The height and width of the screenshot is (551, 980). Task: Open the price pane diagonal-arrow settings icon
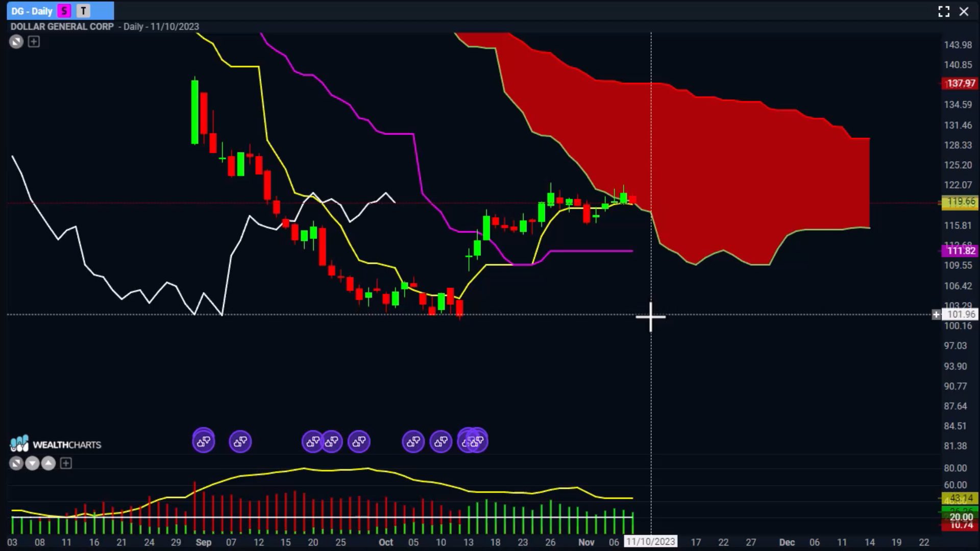(16, 42)
